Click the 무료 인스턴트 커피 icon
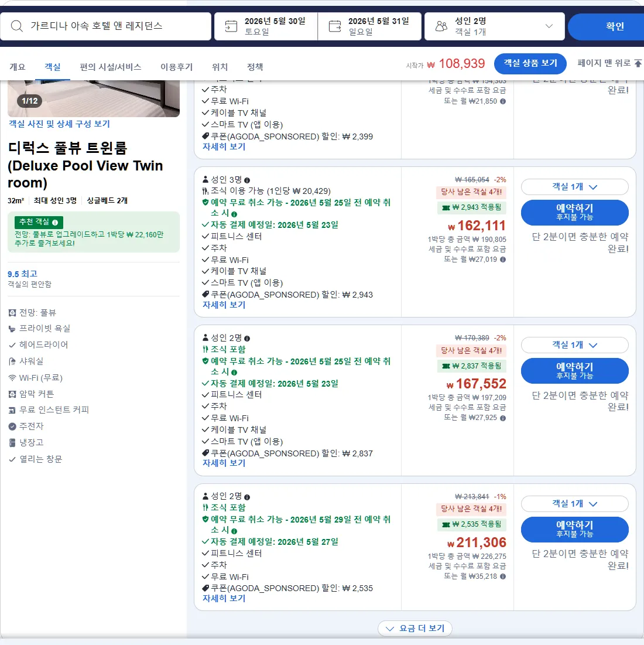 [12, 410]
